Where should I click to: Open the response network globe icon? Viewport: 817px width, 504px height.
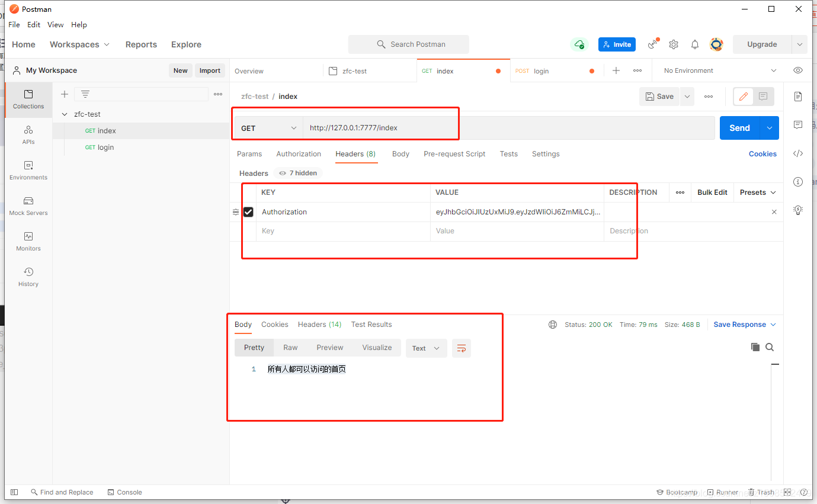click(553, 325)
